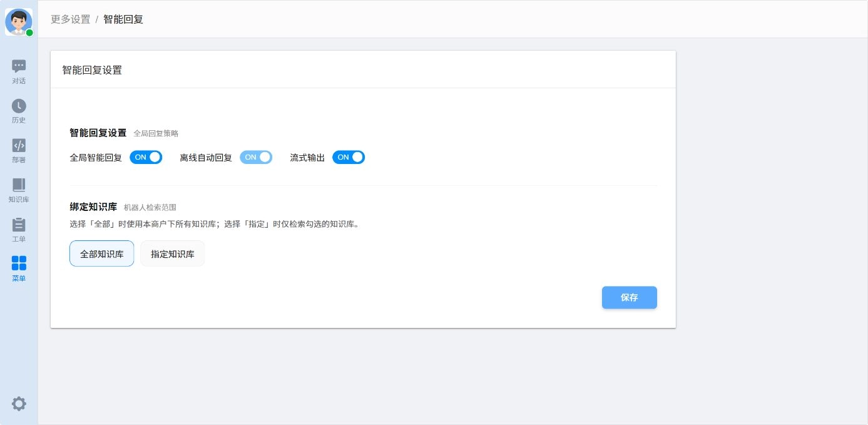Click the 全局智能回复 label text
The height and width of the screenshot is (425, 868).
click(96, 158)
